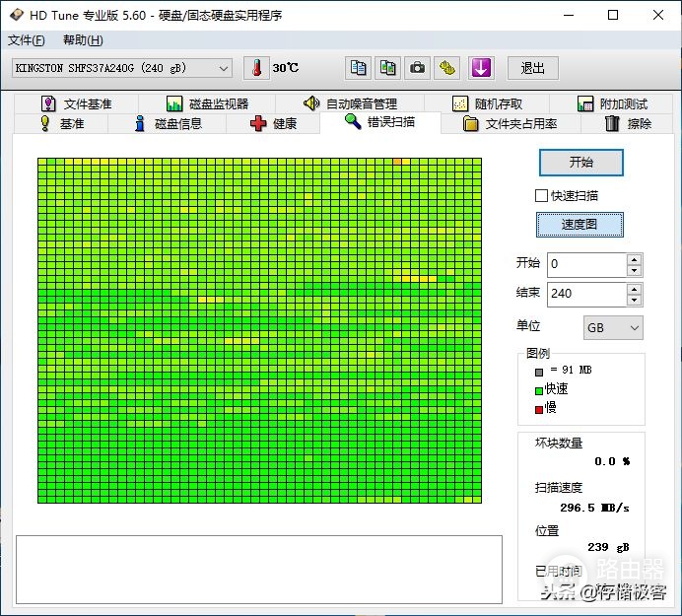Open the GB unit dropdown
Viewport: 682px width, 616px height.
pyautogui.click(x=613, y=328)
